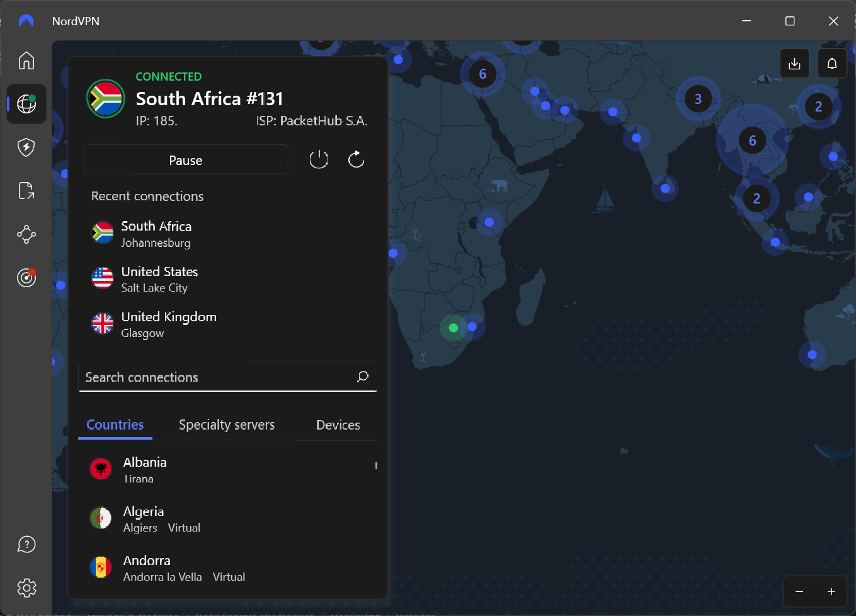Switch to the Countries tab

(115, 425)
